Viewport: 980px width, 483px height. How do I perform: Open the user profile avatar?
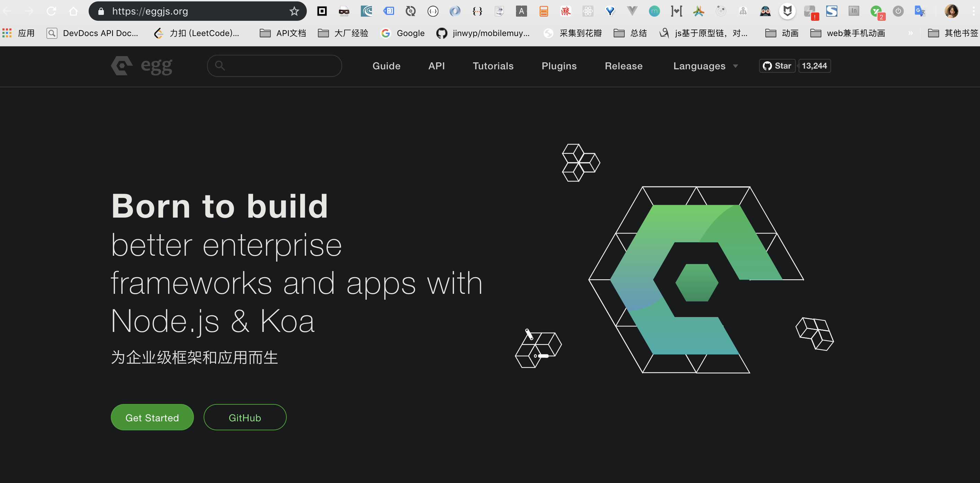pos(951,11)
